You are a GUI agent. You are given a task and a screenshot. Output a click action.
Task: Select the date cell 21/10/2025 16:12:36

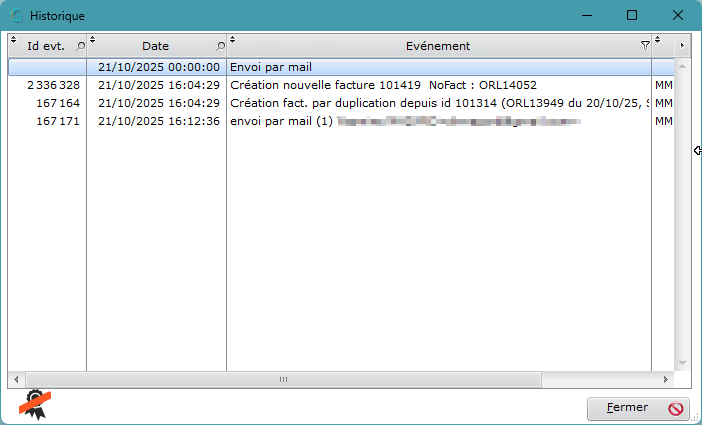tap(156, 121)
